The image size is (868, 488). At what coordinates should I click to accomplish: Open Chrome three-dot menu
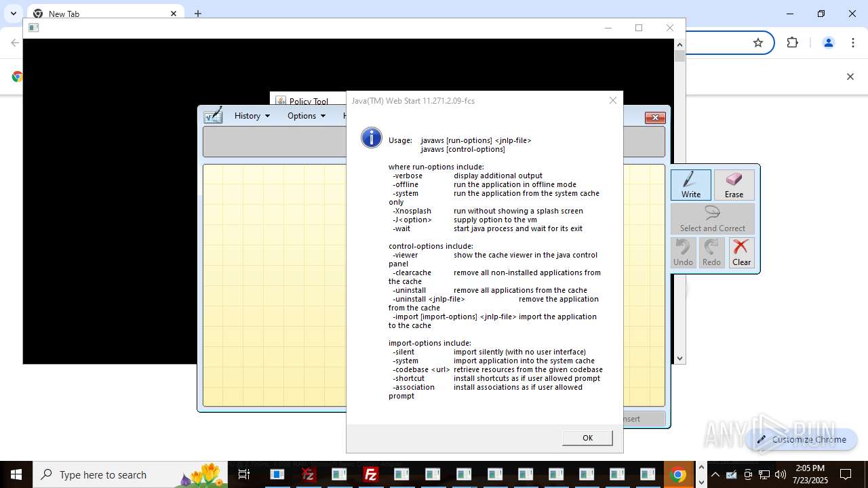(x=853, y=43)
